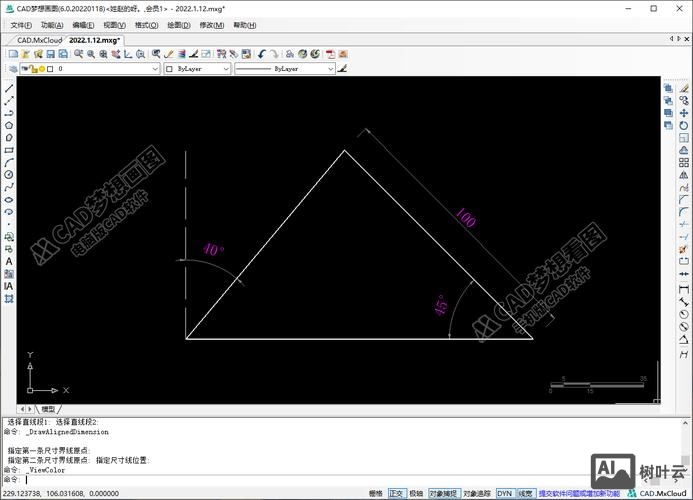Select the Circle drawing tool

click(x=9, y=174)
